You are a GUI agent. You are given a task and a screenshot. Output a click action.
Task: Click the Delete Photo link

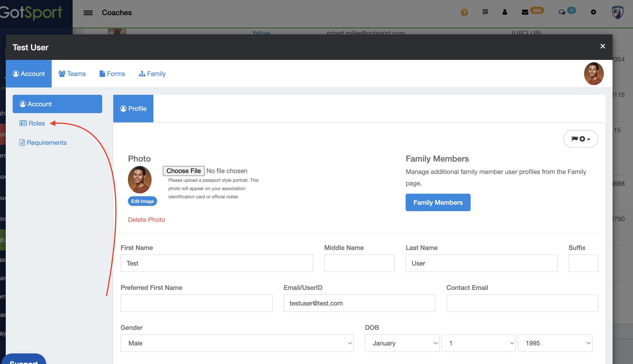coord(147,219)
